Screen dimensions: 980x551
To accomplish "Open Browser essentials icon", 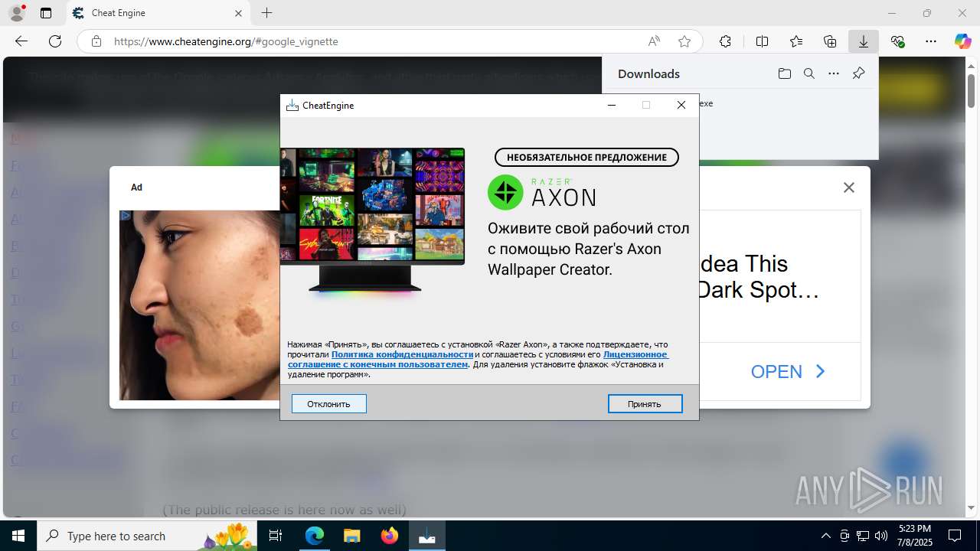I will tap(897, 41).
